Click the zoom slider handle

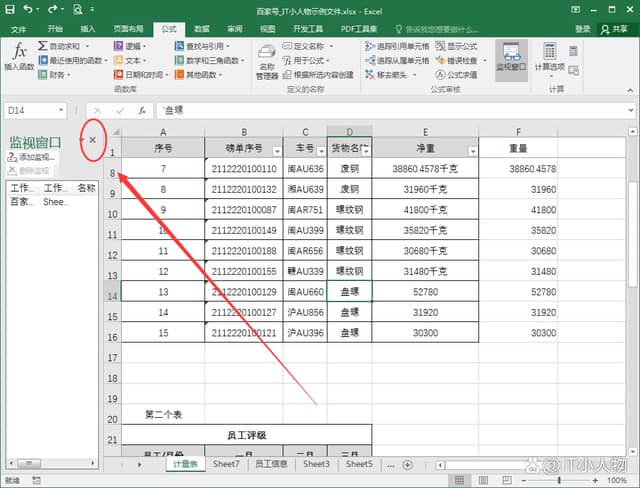click(x=559, y=480)
